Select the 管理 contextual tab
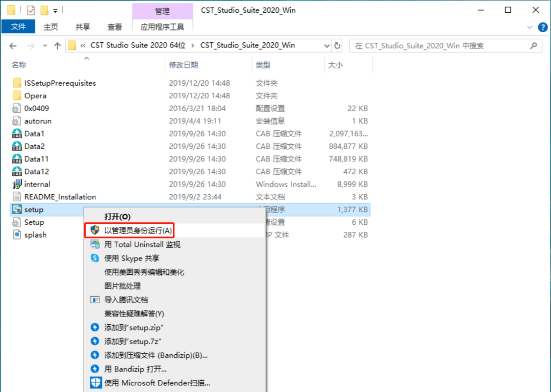The height and width of the screenshot is (392, 551). 162,11
